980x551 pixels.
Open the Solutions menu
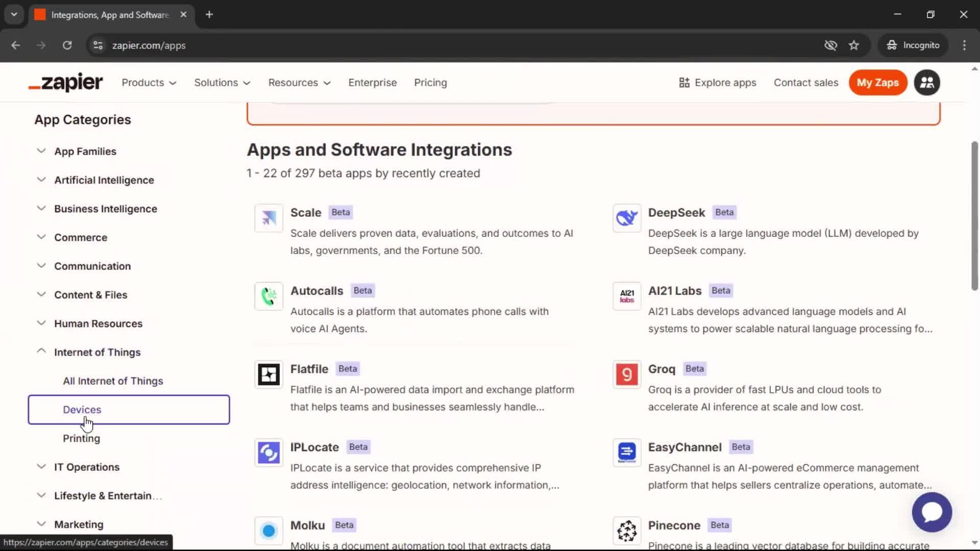[x=222, y=83]
